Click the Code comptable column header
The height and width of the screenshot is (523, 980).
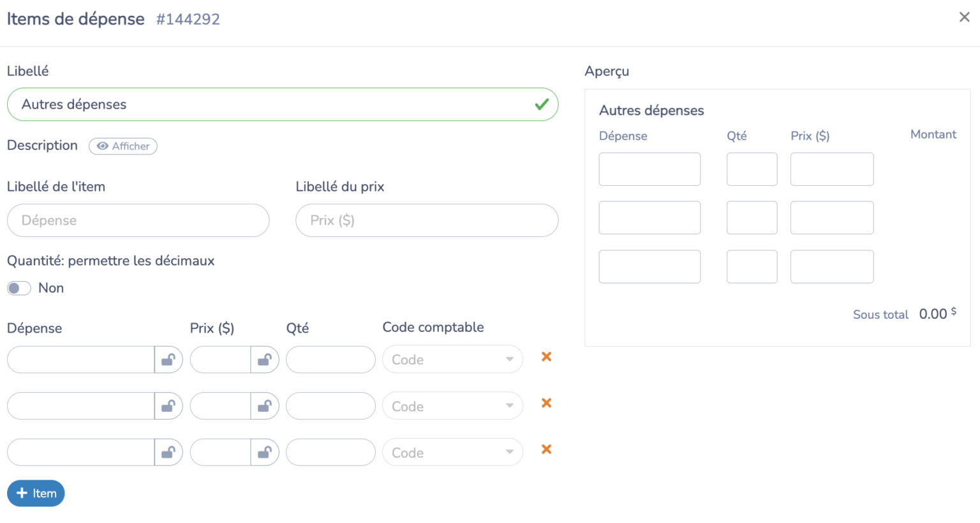coord(433,327)
